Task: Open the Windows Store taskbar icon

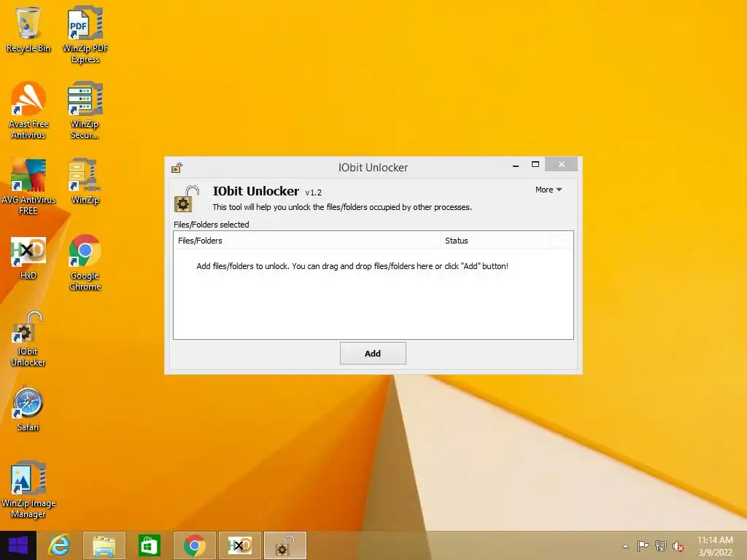Action: [149, 545]
